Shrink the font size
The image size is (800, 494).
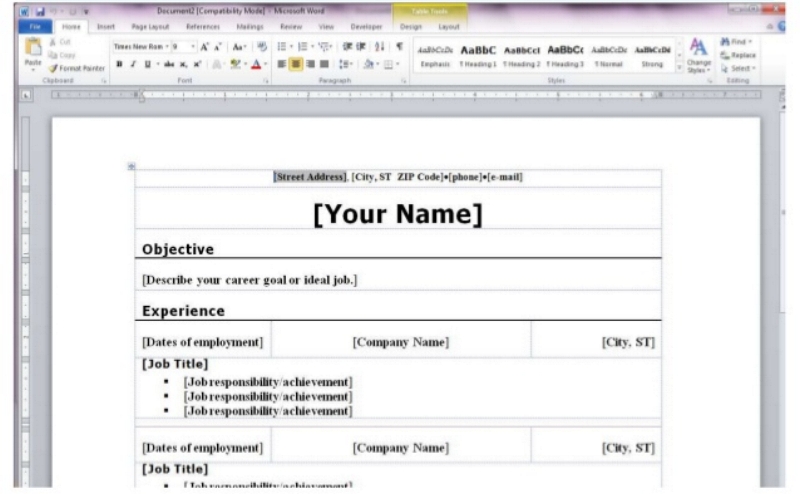tap(217, 47)
